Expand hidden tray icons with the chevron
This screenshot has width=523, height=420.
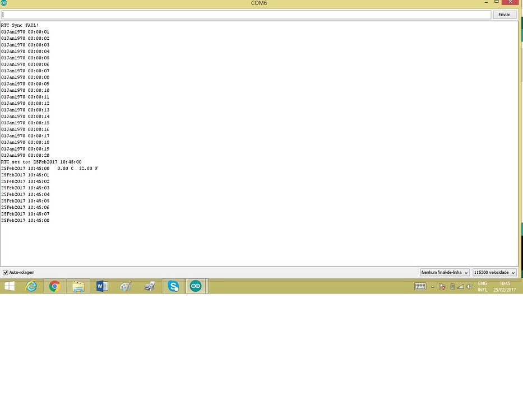point(432,286)
